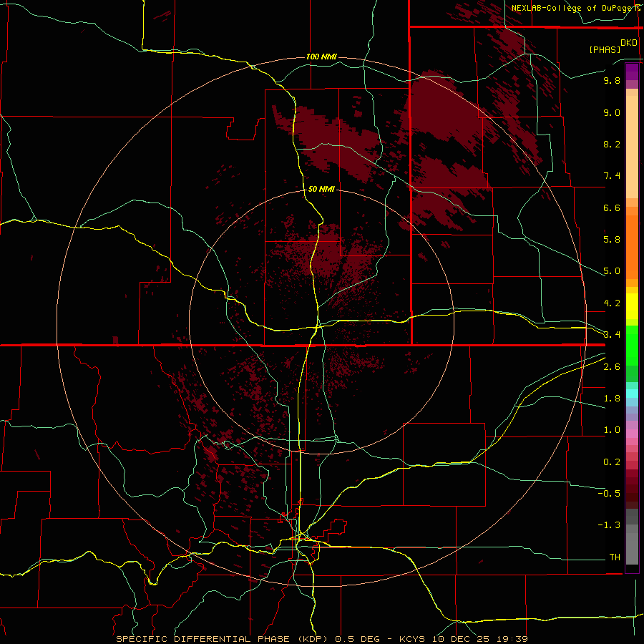The image size is (644, 644).
Task: Click the DKD product label
Action: click(x=629, y=43)
